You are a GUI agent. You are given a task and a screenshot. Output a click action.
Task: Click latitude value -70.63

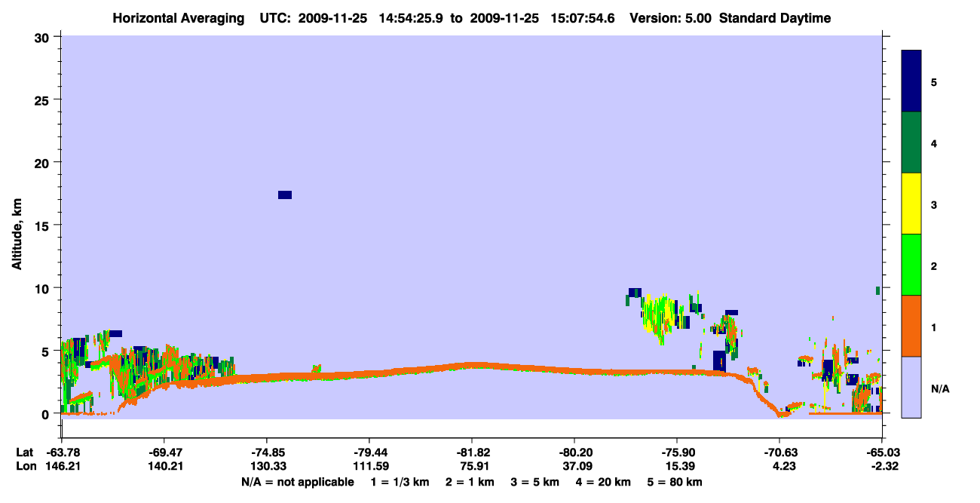tap(779, 452)
